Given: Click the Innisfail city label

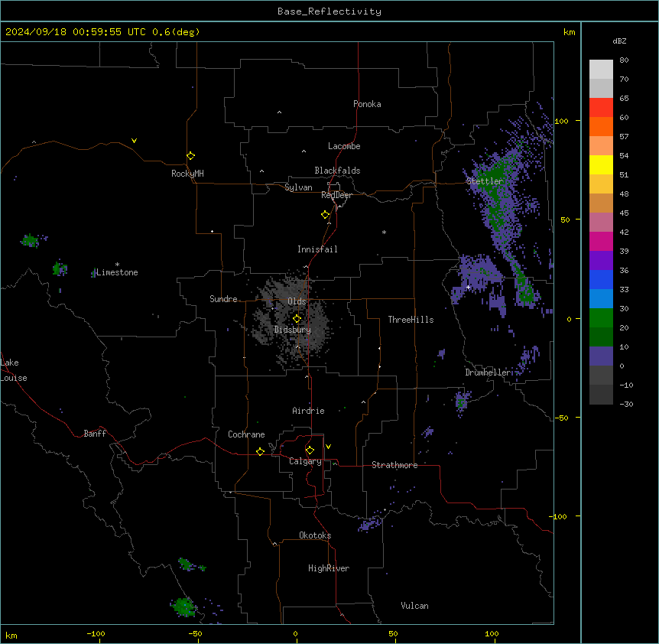Looking at the screenshot, I should (317, 249).
